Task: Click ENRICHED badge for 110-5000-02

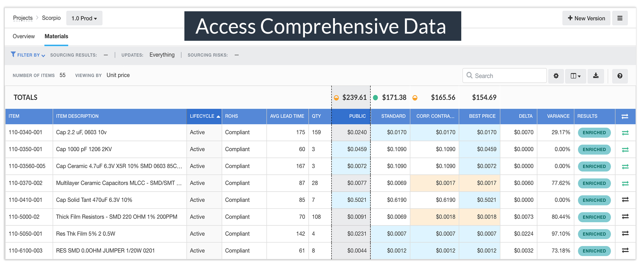Action: pyautogui.click(x=594, y=217)
